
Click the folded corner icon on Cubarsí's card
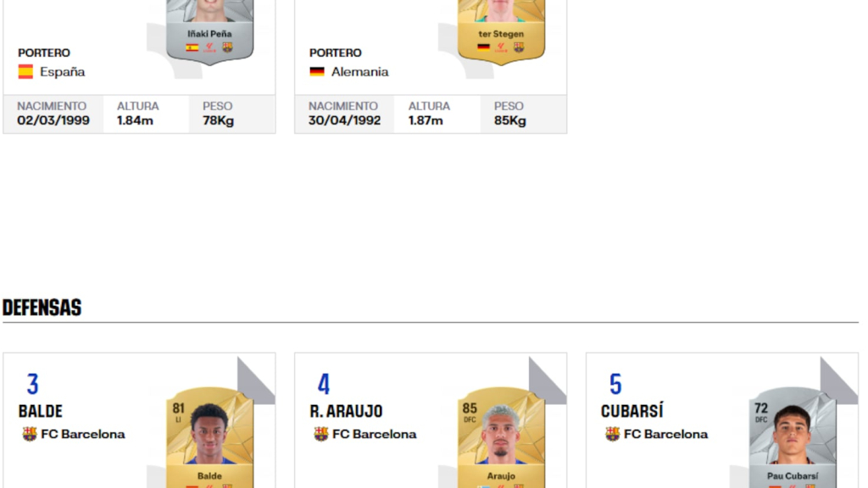[838, 380]
